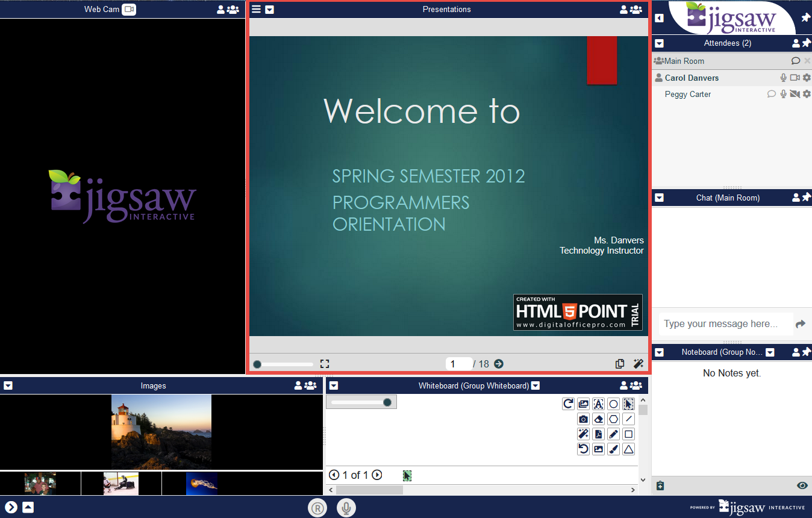Toggle Peggy Carter's disabled webcam icon

point(795,94)
